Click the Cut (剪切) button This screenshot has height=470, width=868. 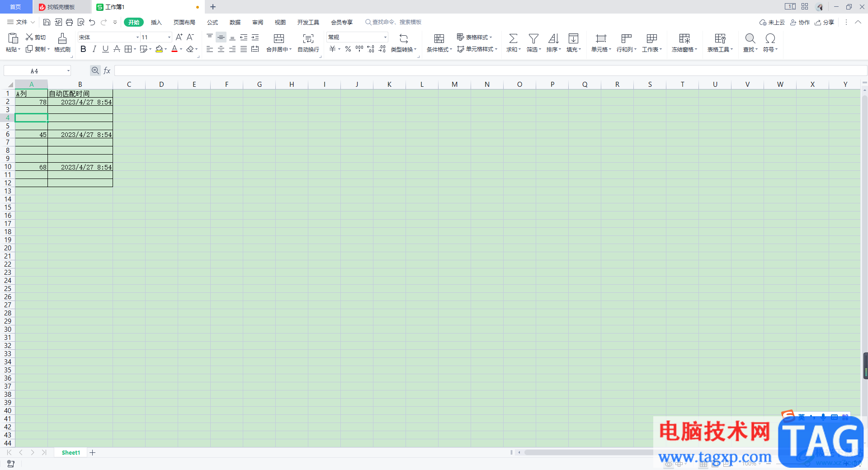(36, 37)
